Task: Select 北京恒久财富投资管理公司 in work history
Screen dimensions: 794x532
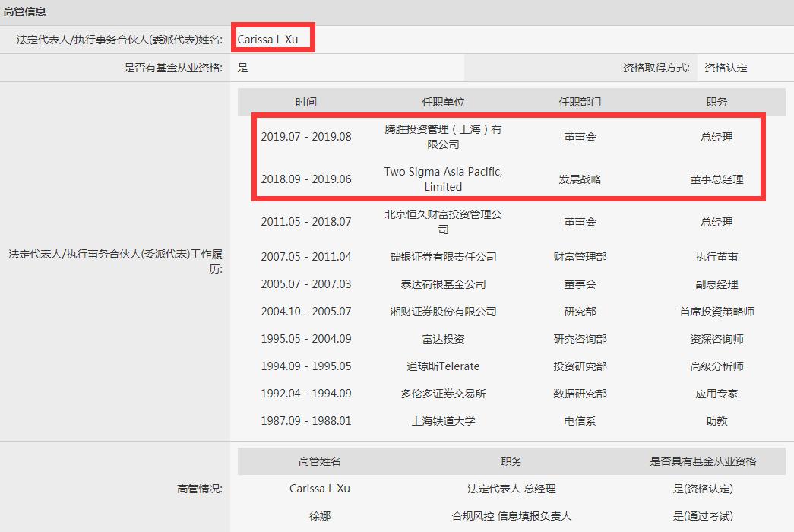Action: [x=442, y=220]
